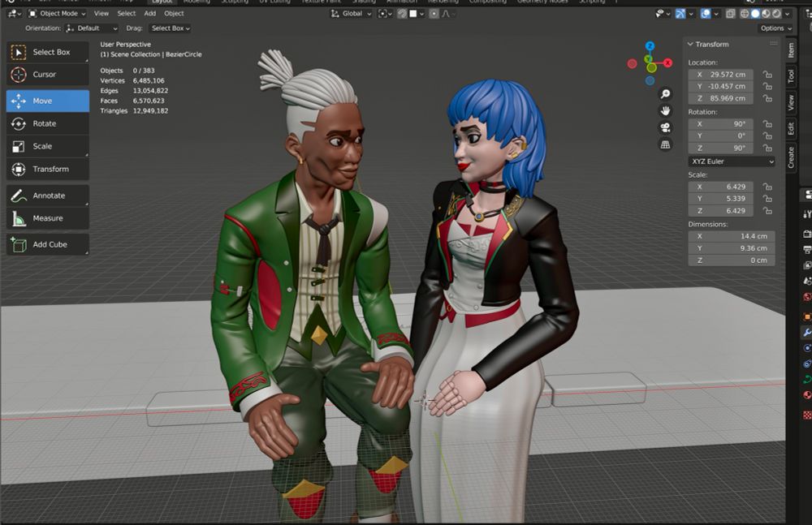Open the Global transform orientation dropdown
The height and width of the screenshot is (525, 812).
tap(351, 14)
